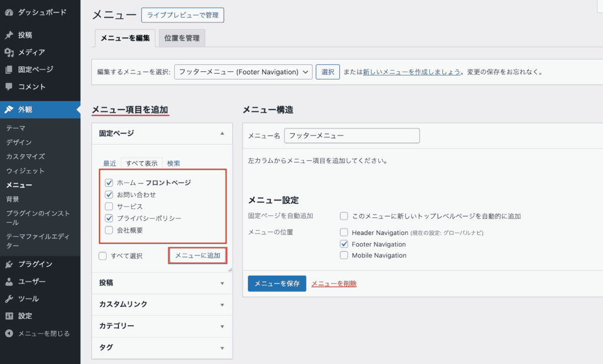Click the コメント speech bubble icon
603x364 pixels.
(9, 87)
